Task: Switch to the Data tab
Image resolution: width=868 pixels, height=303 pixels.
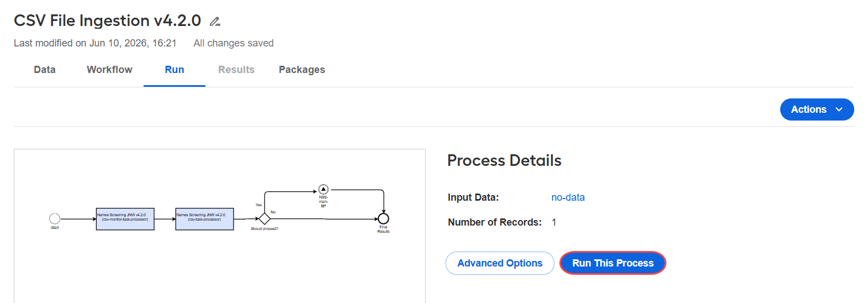Action: [45, 70]
